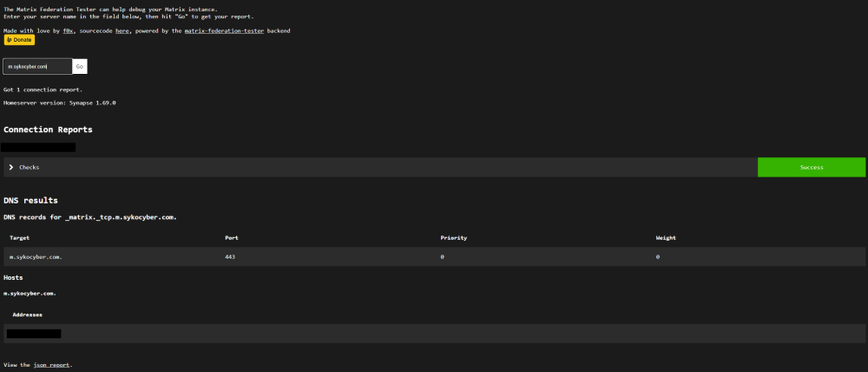868x372 pixels.
Task: Open the sourcecode 'here' link
Action: 122,31
